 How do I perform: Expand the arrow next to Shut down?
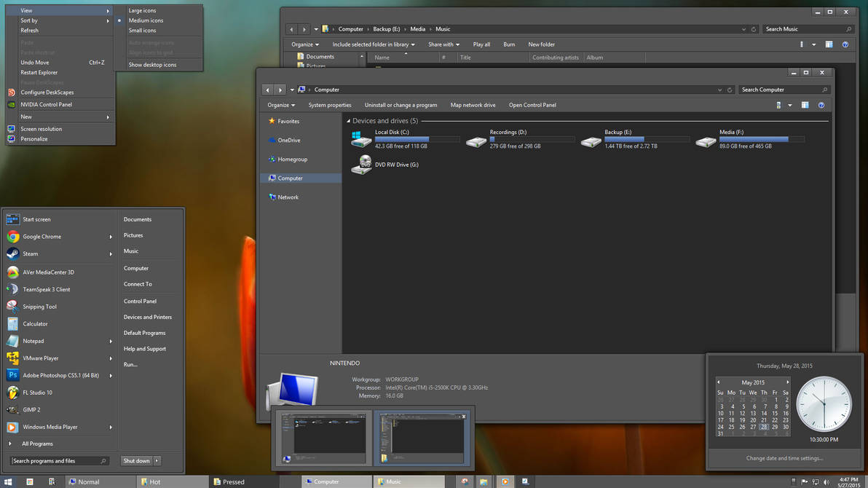(157, 460)
